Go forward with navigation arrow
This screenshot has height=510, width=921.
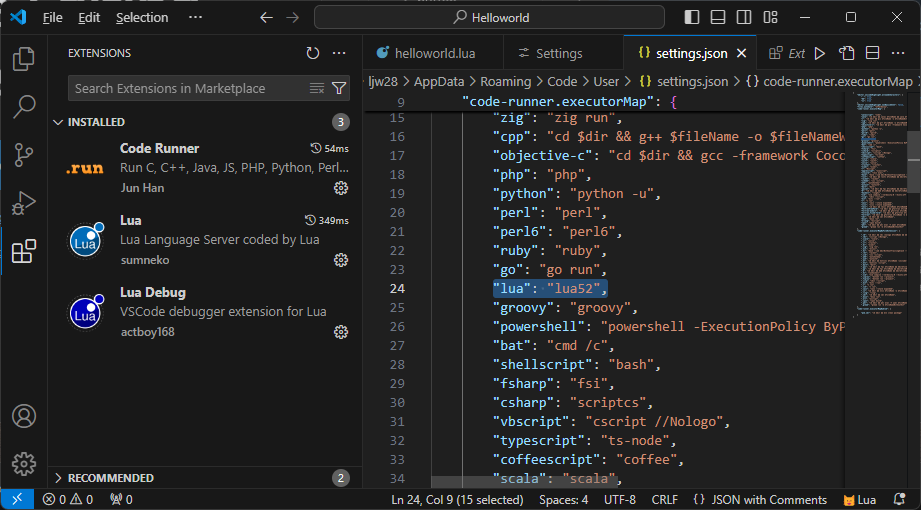[292, 18]
